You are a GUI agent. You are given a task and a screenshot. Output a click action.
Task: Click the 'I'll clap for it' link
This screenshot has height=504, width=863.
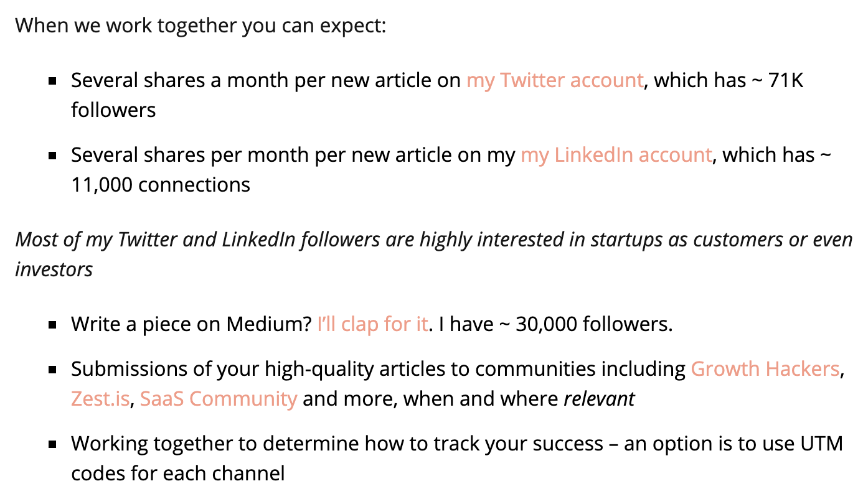click(x=372, y=325)
